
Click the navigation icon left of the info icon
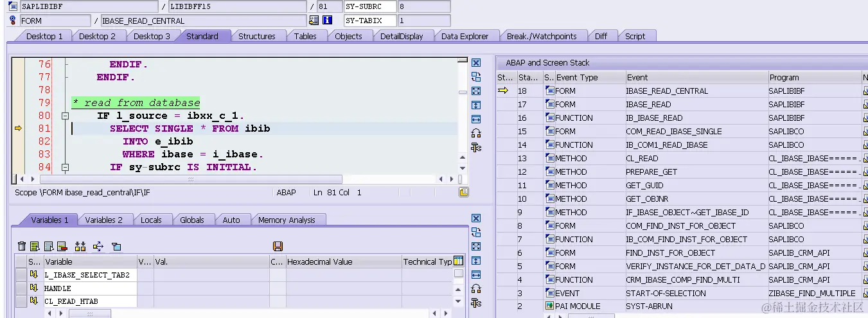click(x=314, y=21)
